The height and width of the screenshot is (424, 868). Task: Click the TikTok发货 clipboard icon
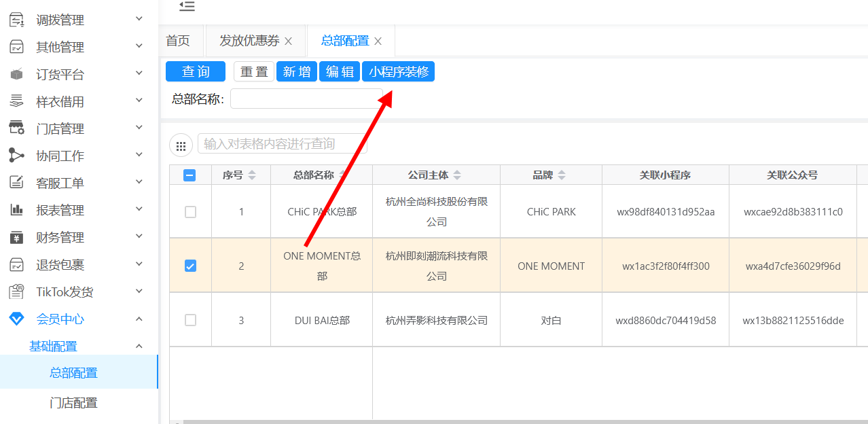(x=16, y=291)
